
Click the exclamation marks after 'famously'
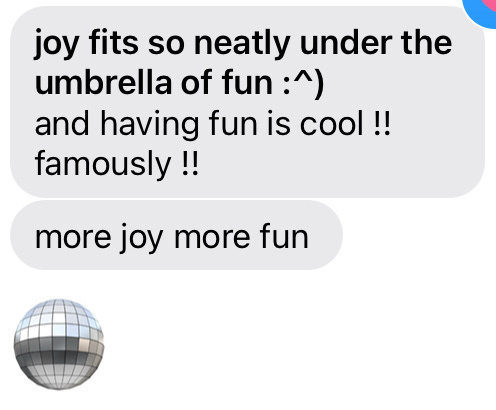click(x=190, y=162)
